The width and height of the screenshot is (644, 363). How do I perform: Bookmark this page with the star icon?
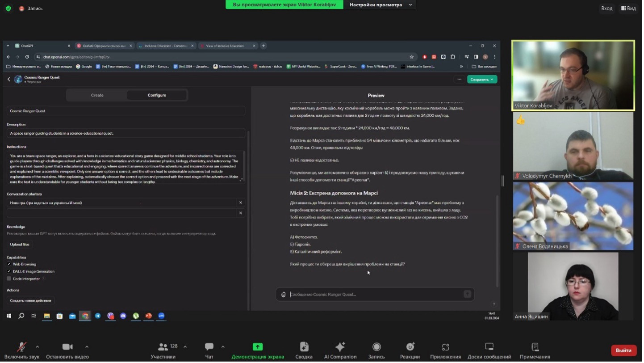tap(412, 57)
